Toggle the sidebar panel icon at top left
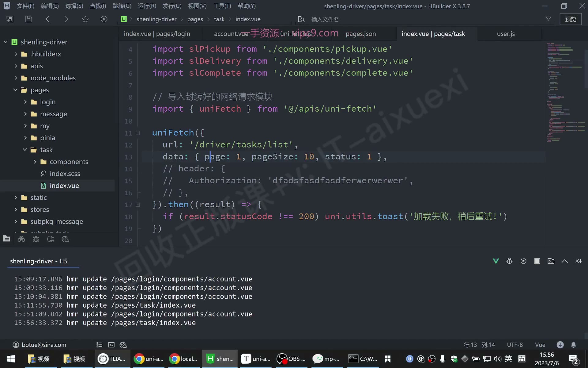Image resolution: width=588 pixels, height=368 pixels. point(10,19)
